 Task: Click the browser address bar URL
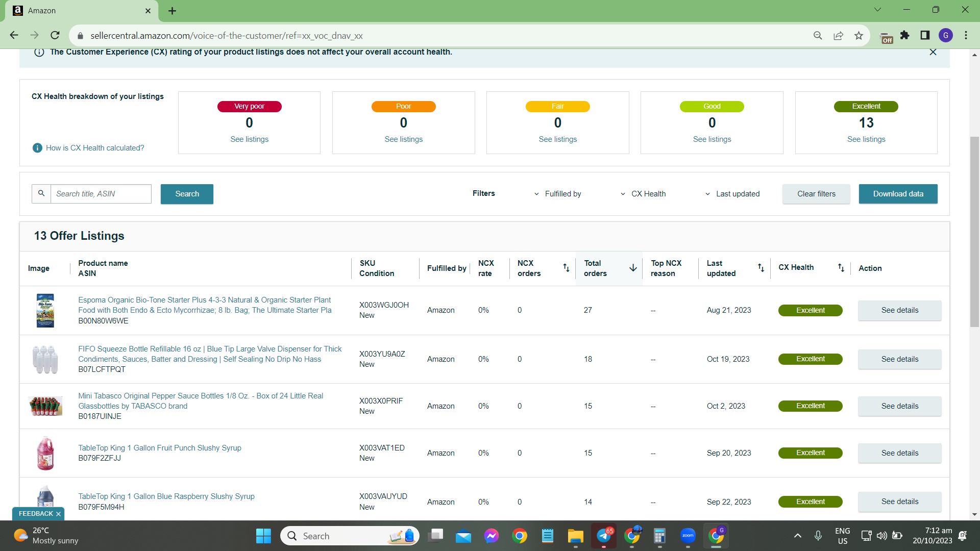coord(227,36)
